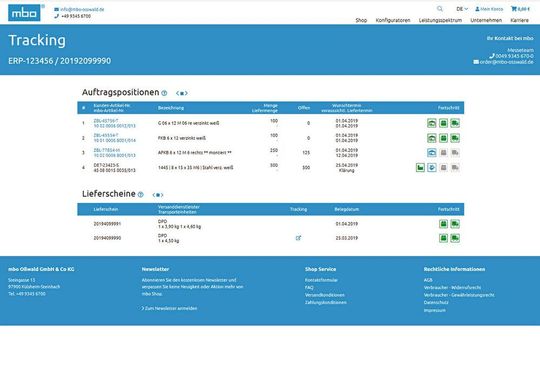Open AGB footer link
540x374 pixels.
428,280
